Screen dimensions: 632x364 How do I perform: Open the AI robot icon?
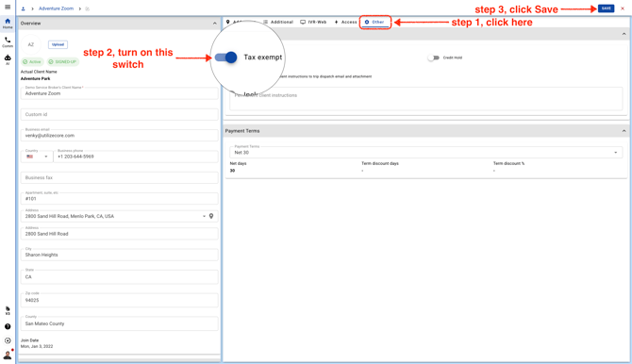[8, 59]
